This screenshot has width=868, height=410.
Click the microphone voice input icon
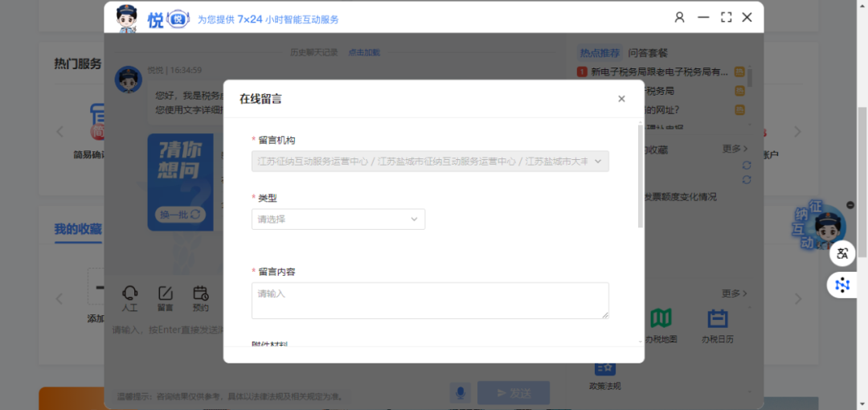click(461, 392)
